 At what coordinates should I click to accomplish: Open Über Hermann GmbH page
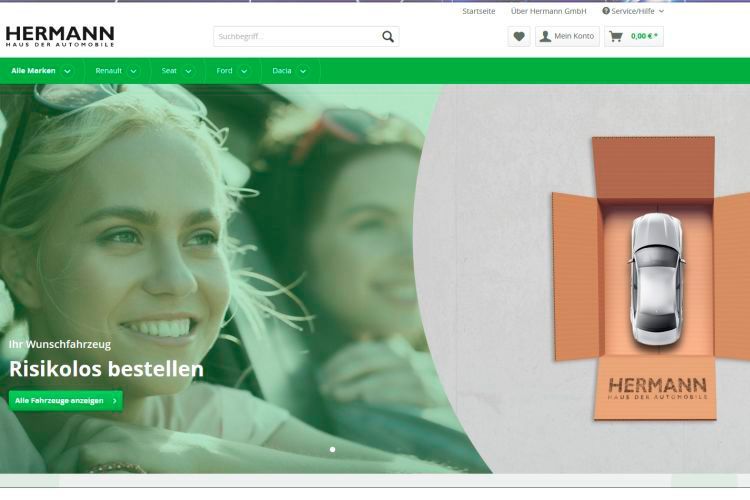click(x=549, y=11)
